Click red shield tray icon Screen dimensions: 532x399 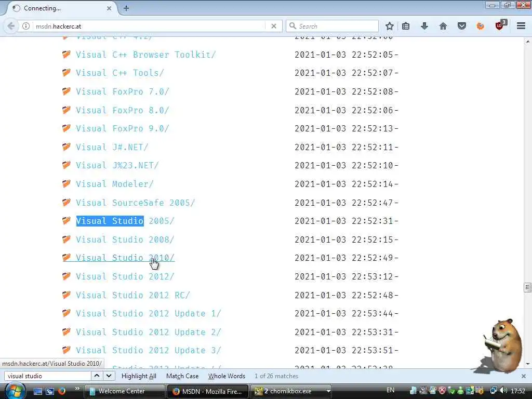[x=442, y=391]
